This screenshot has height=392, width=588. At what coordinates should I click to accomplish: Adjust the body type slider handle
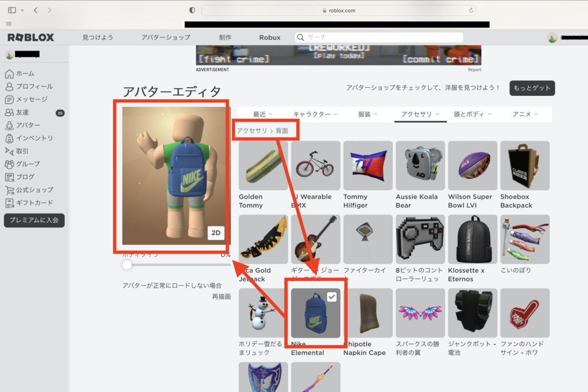tap(127, 265)
